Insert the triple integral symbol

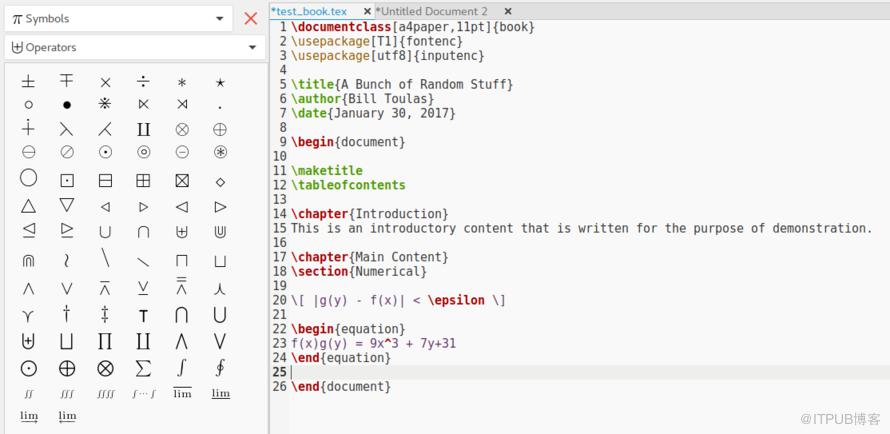pos(67,393)
